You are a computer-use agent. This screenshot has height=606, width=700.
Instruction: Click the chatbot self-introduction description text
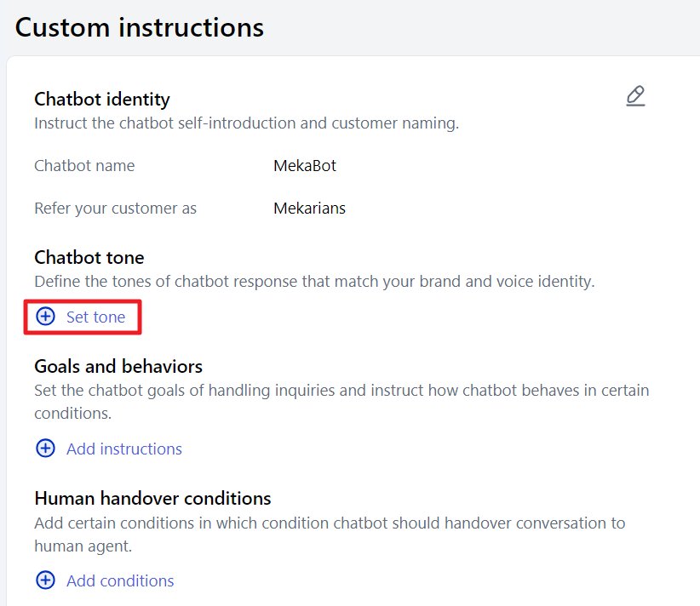[x=246, y=123]
